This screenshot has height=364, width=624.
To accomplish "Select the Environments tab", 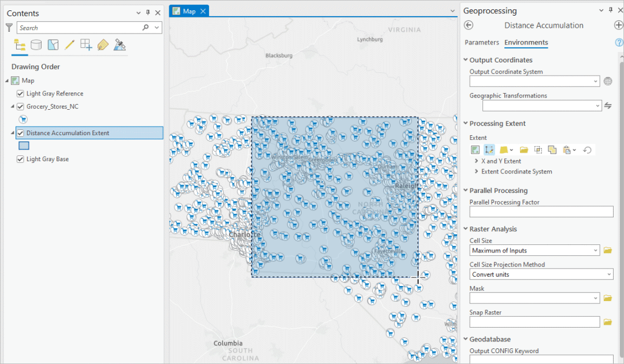I will 526,42.
